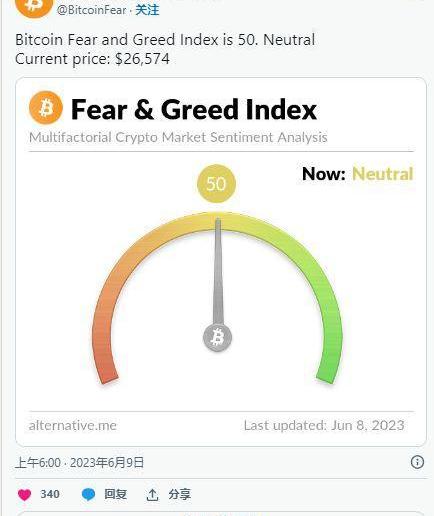Image resolution: width=434 pixels, height=516 pixels.
Task: Click the Now: Neutral status label
Action: (358, 174)
